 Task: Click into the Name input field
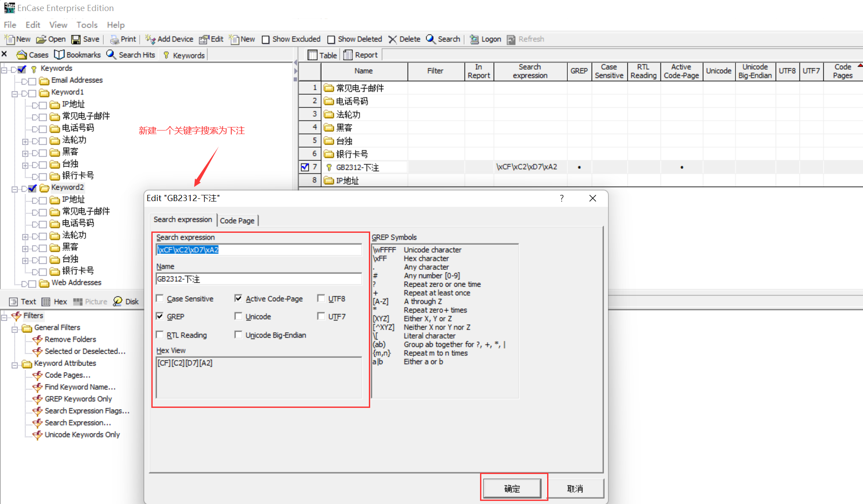click(x=259, y=279)
